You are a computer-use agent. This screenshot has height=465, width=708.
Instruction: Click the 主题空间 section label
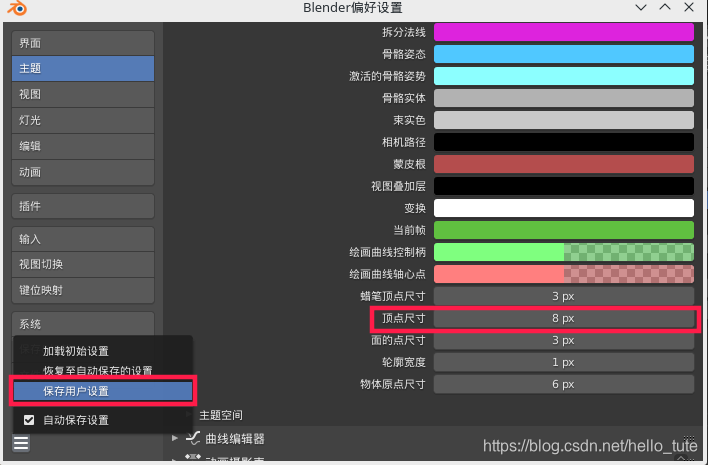click(221, 415)
